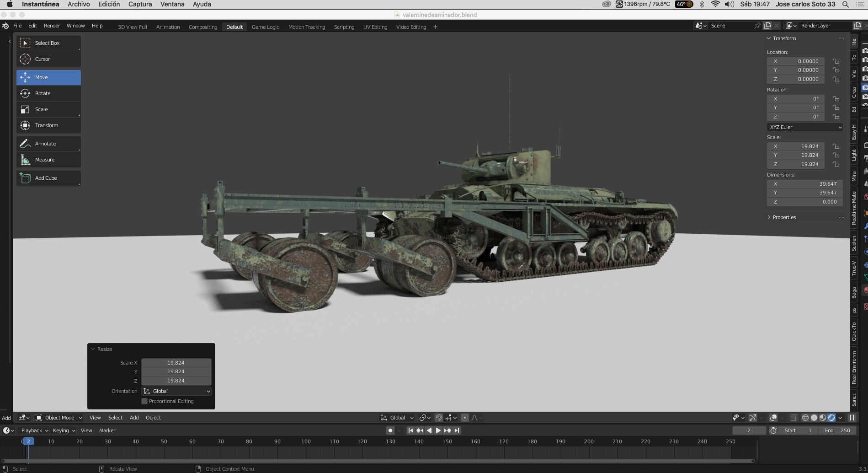
Task: Switch to the Animation workspace tab
Action: 168,27
